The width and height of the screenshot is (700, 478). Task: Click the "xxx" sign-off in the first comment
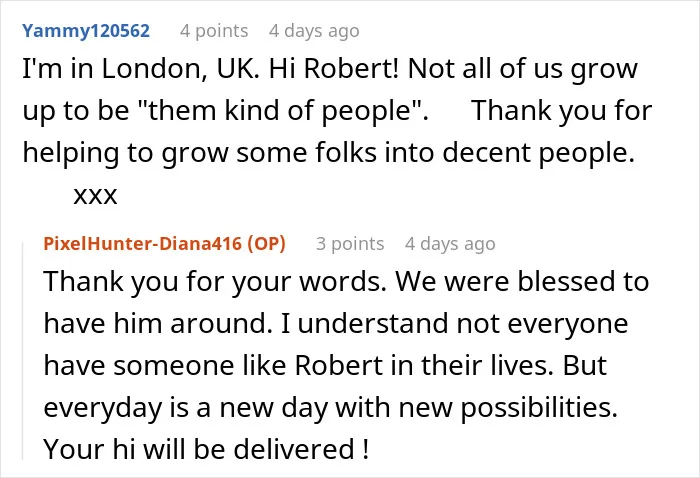click(95, 196)
